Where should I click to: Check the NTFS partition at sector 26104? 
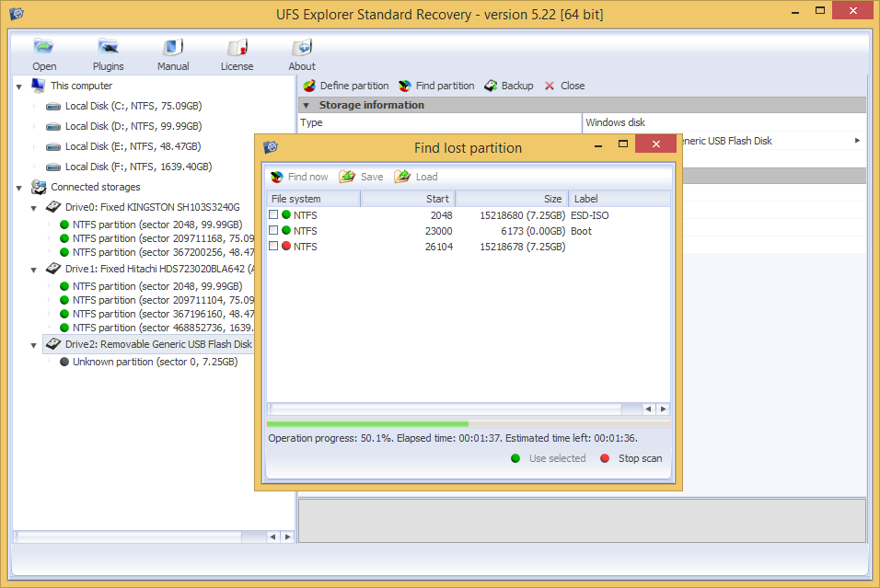273,247
